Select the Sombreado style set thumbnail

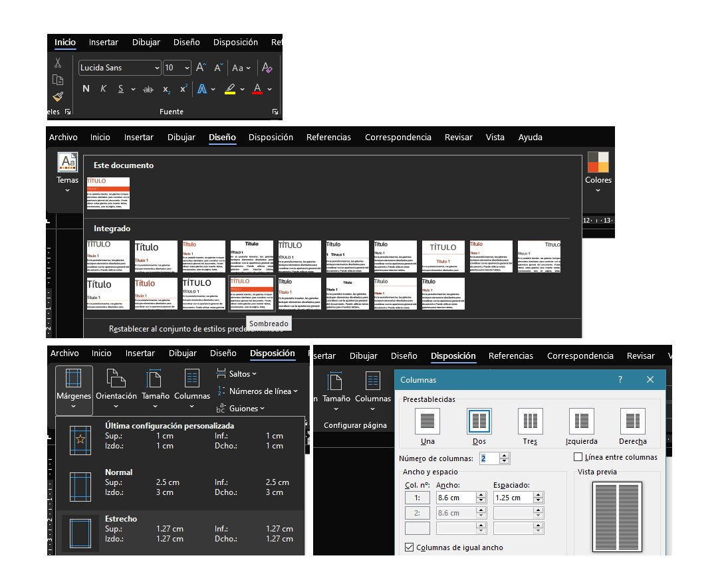coord(252,294)
